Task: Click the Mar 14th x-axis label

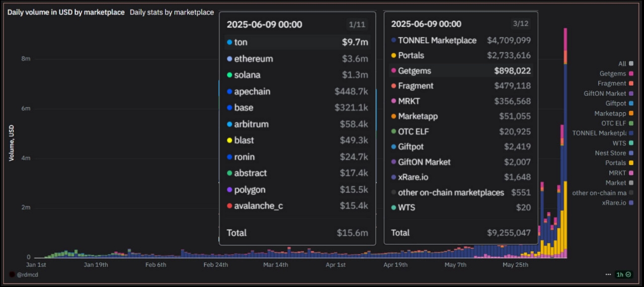Action: point(275,265)
